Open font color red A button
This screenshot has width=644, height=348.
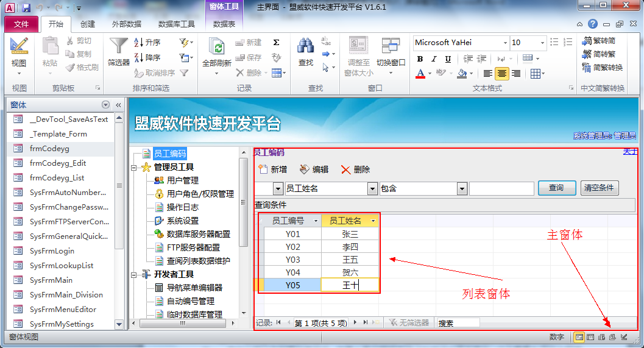[x=420, y=74]
